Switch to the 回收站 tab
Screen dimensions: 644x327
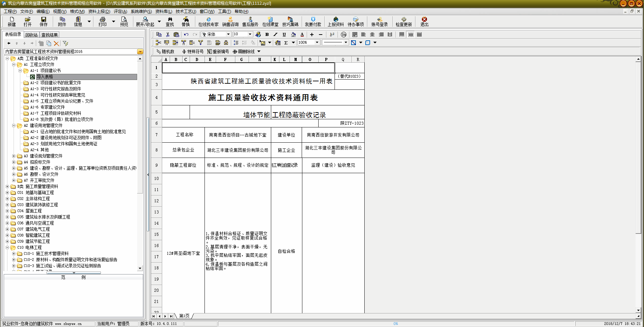[x=31, y=35]
